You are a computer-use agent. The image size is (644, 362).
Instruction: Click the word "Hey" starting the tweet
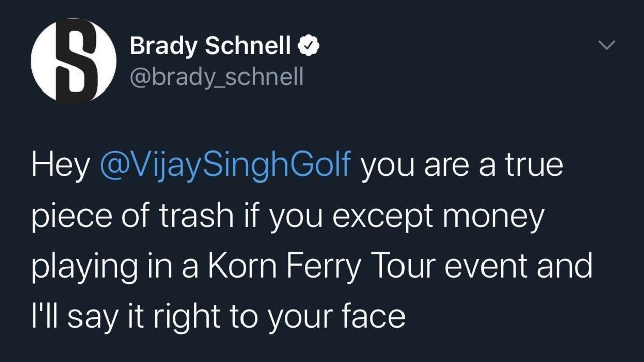[60, 166]
